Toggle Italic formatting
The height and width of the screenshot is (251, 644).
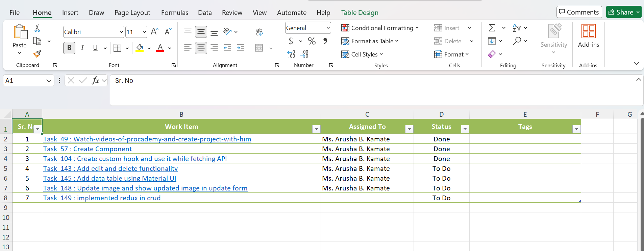[82, 48]
